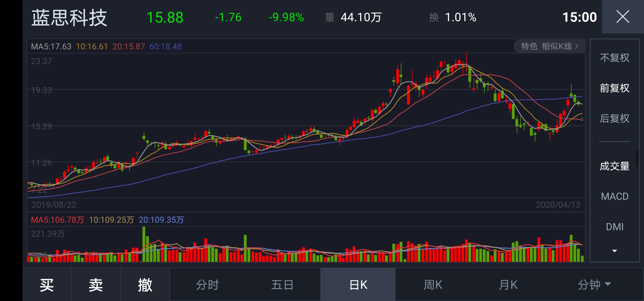644x301 pixels.
Task: Select 不复权 price adjustment
Action: (614, 58)
